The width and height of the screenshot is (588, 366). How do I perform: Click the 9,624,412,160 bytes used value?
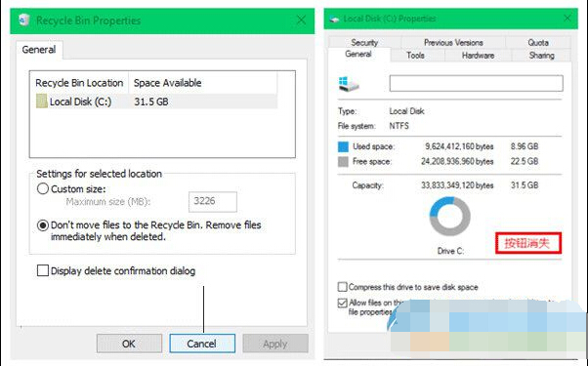tap(459, 146)
